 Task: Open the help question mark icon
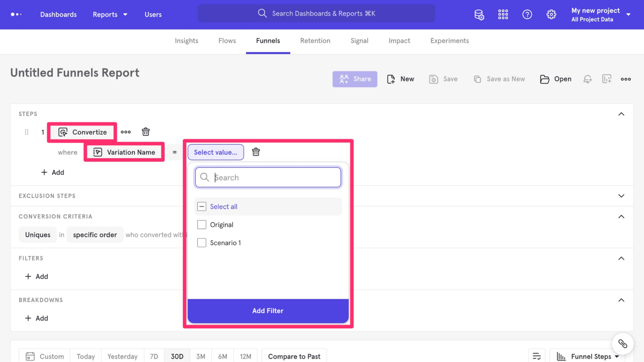pos(527,14)
